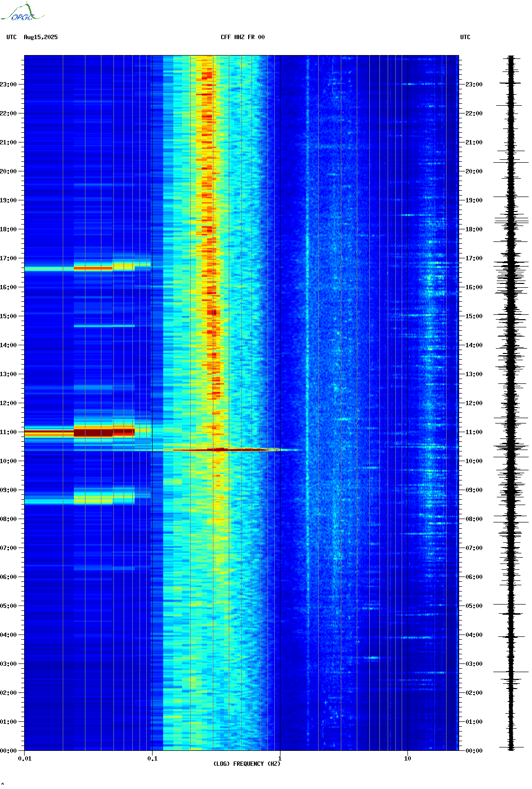Click the UTC label above the right time axis
Viewport: 532px width, 789px height.
[x=465, y=37]
